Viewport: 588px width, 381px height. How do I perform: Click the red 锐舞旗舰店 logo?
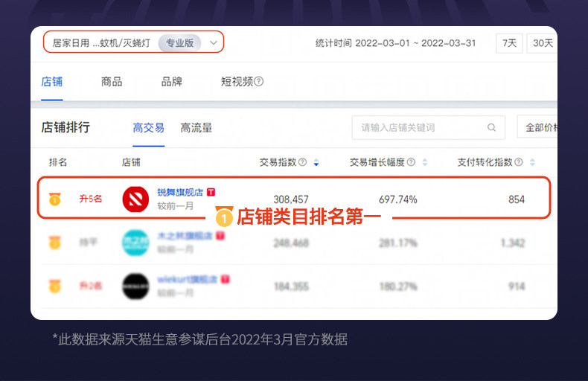[x=135, y=199]
